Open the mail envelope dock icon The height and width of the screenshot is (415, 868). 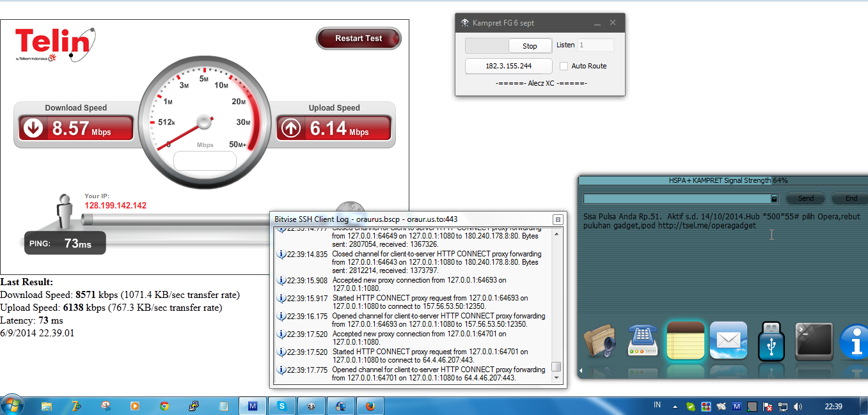click(729, 340)
